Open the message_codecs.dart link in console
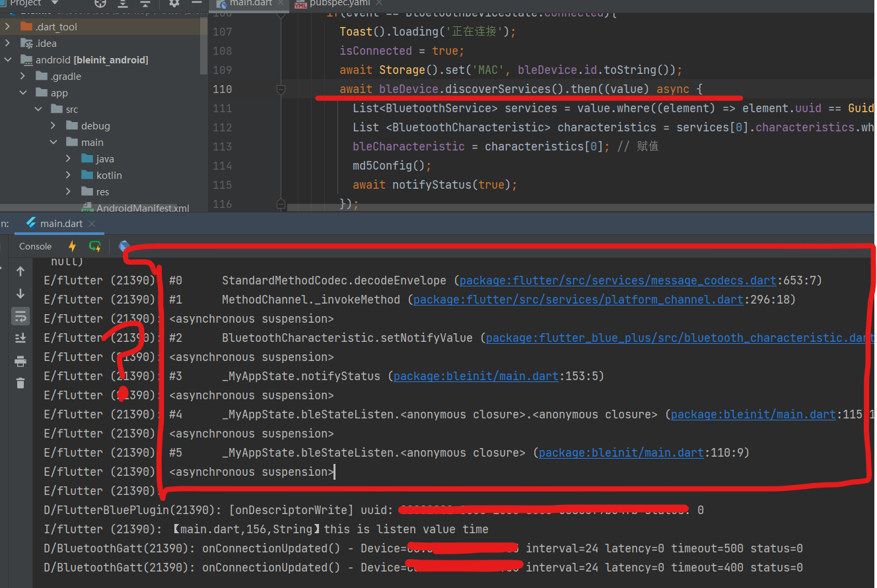 point(614,280)
